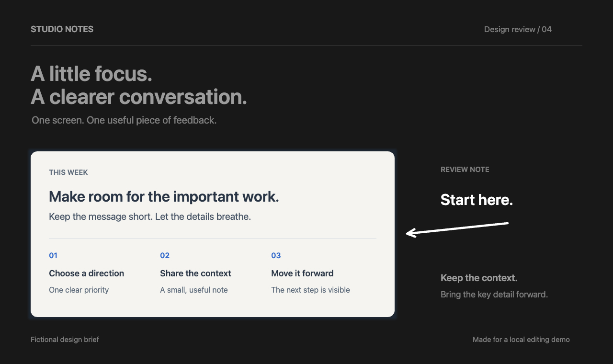Click the REVIEW NOTE label
The image size is (613, 364).
pos(465,170)
